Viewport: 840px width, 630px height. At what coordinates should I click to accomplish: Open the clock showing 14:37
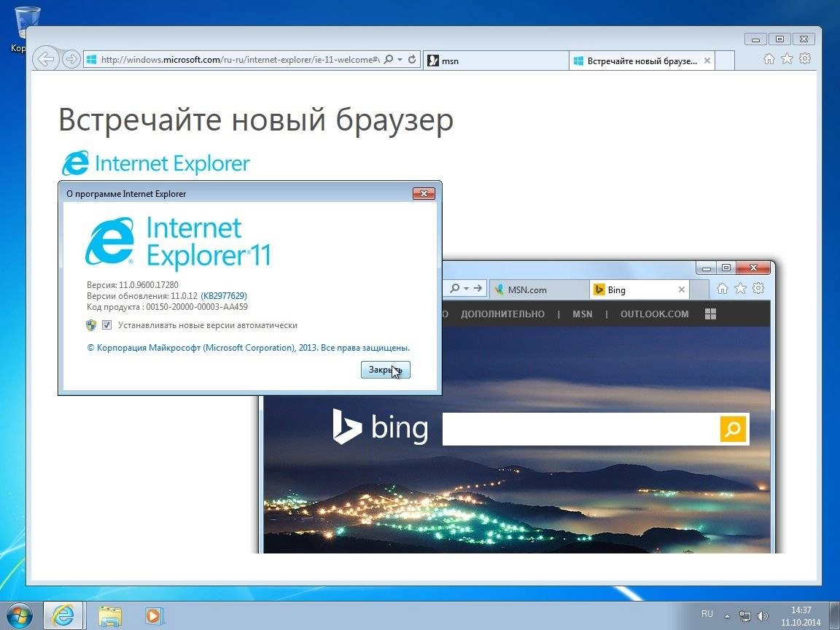[801, 616]
